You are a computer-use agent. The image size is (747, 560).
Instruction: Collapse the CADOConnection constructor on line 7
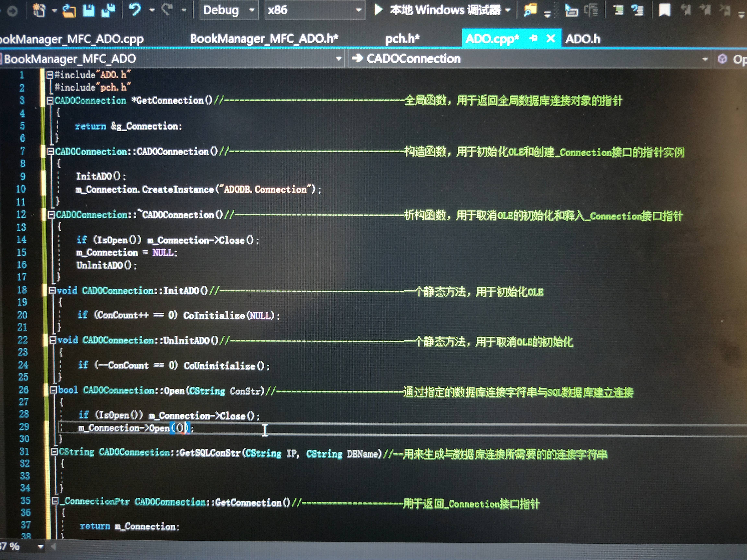click(50, 151)
